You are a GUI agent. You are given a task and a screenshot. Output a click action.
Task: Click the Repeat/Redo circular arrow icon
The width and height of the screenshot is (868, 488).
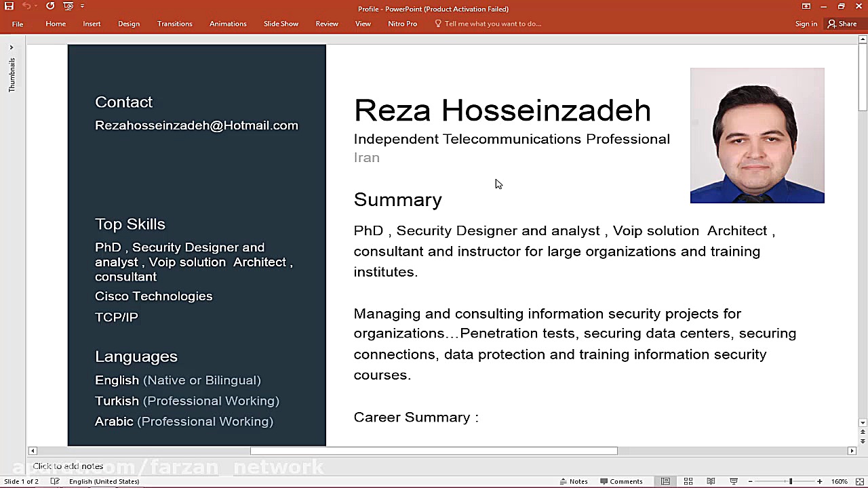tap(50, 6)
